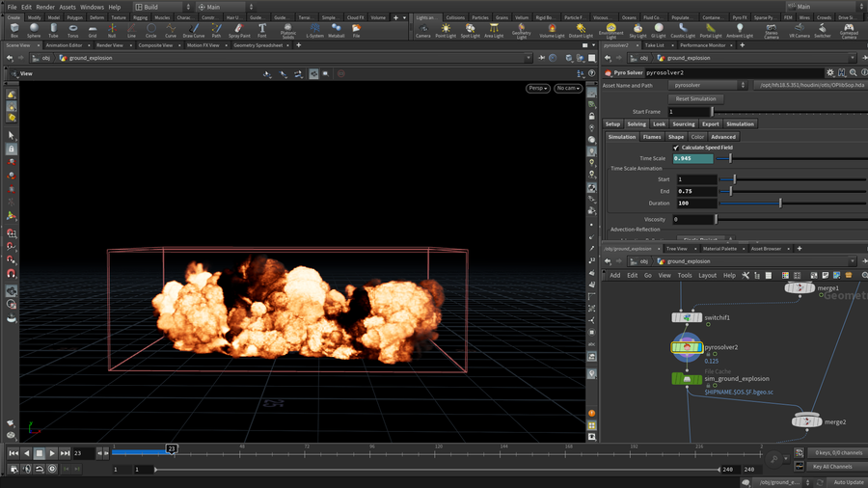Open the Shape sub-tab
This screenshot has width=868, height=488.
(x=676, y=137)
